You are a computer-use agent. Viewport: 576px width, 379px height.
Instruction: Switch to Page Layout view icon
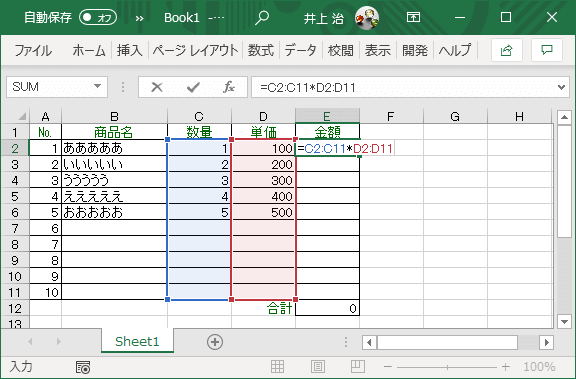(318, 367)
